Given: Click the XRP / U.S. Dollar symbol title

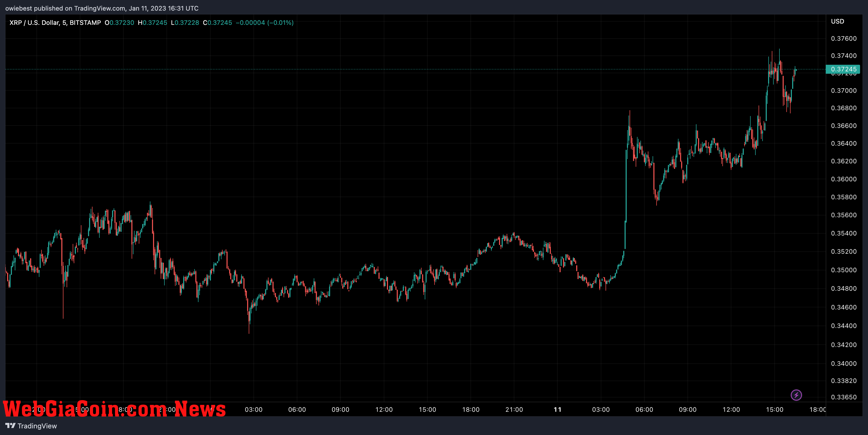Looking at the screenshot, I should click(55, 22).
